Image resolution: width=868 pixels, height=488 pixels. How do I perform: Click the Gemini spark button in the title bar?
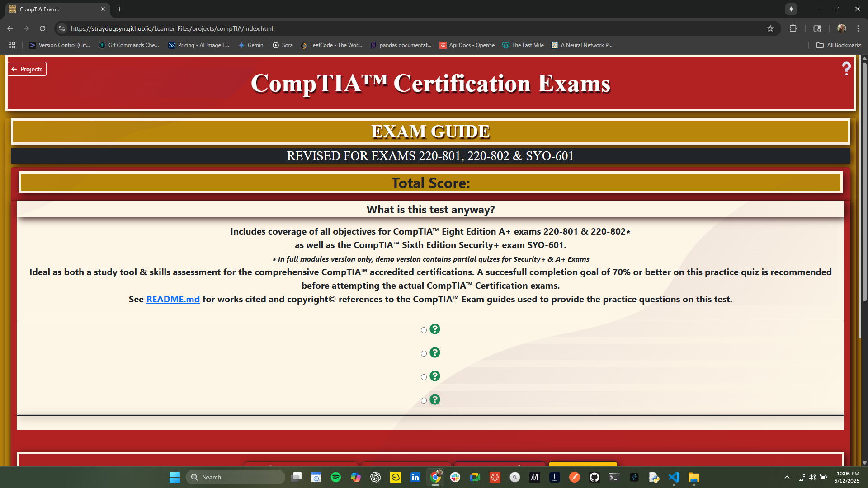coord(791,9)
